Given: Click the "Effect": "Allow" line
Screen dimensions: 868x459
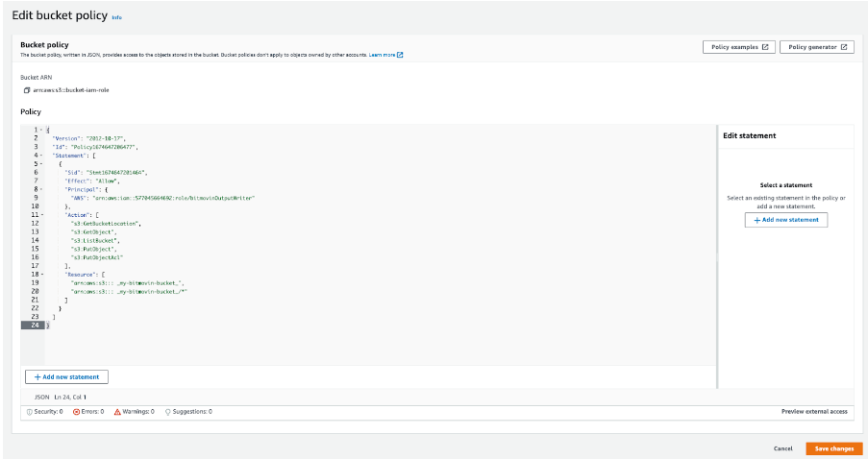Looking at the screenshot, I should pos(92,181).
